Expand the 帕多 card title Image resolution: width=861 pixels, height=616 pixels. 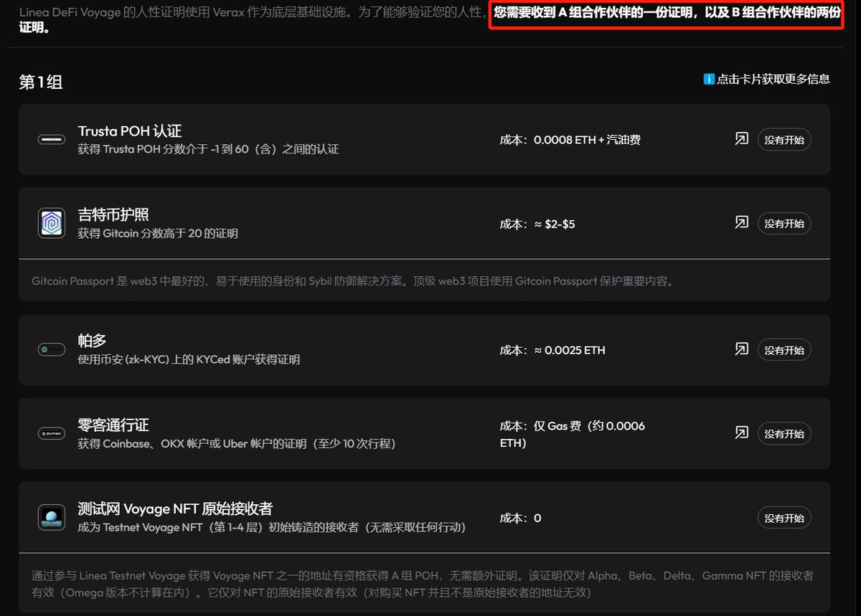(92, 341)
